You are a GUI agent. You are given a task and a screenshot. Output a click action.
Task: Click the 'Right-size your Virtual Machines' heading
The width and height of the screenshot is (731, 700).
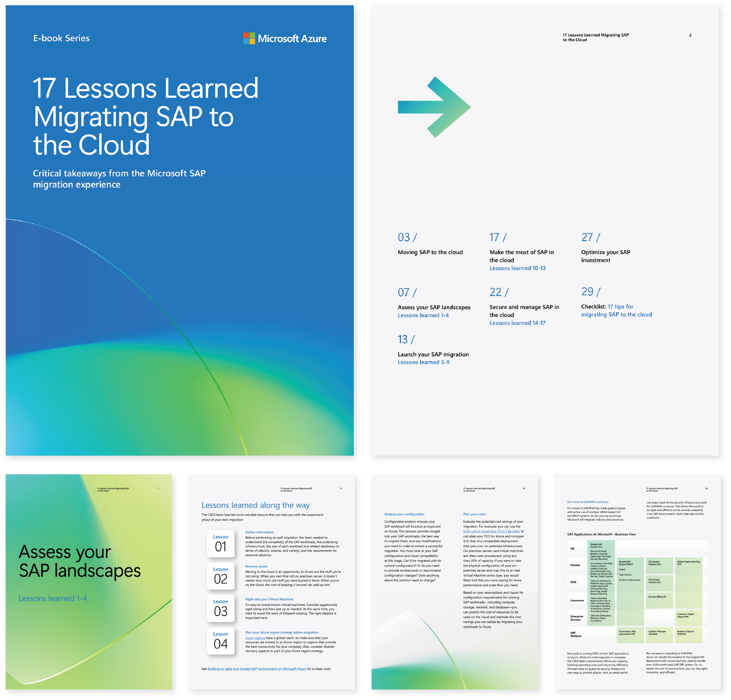(269, 599)
